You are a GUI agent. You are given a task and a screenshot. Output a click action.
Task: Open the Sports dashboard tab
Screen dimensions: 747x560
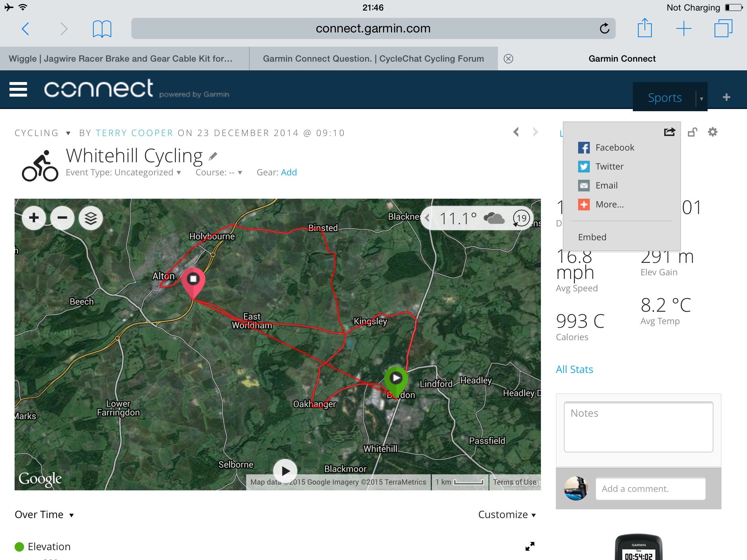[x=665, y=97]
